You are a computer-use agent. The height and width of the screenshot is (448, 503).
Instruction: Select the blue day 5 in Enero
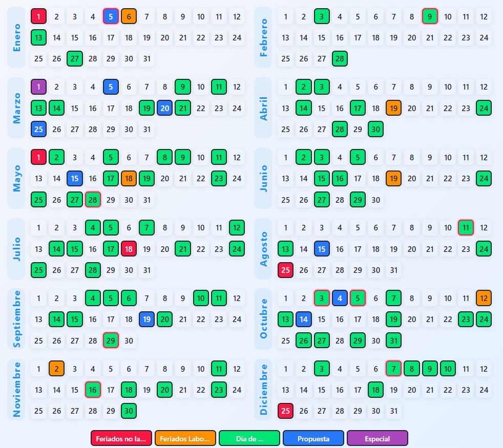(x=111, y=16)
